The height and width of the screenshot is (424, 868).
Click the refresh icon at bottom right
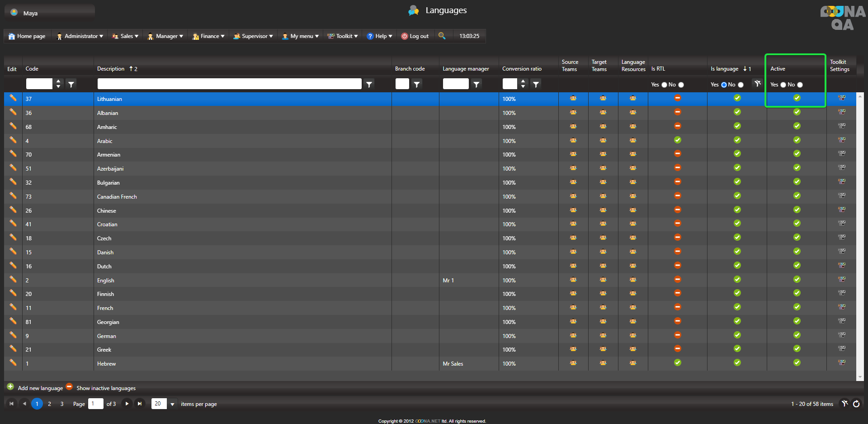point(856,404)
